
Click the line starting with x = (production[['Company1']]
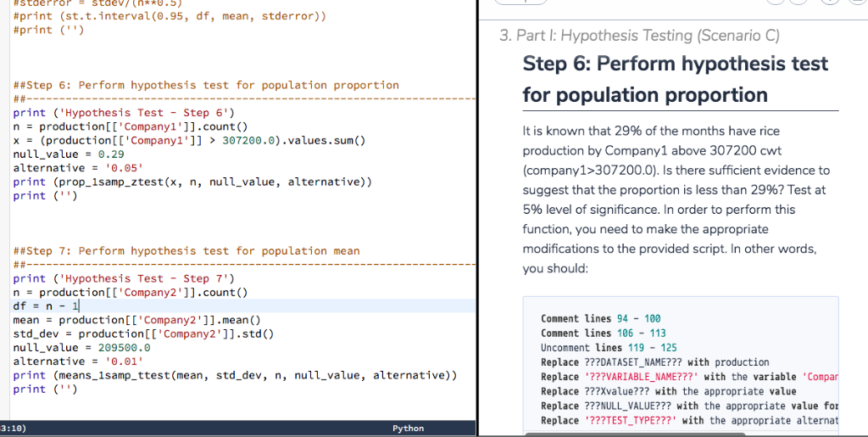pos(189,141)
